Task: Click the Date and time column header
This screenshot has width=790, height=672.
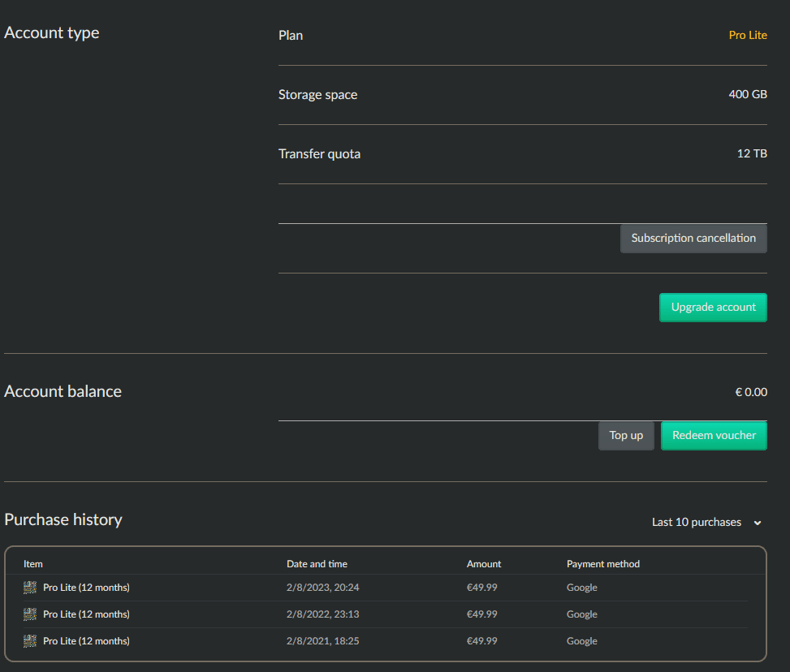Action: click(317, 564)
